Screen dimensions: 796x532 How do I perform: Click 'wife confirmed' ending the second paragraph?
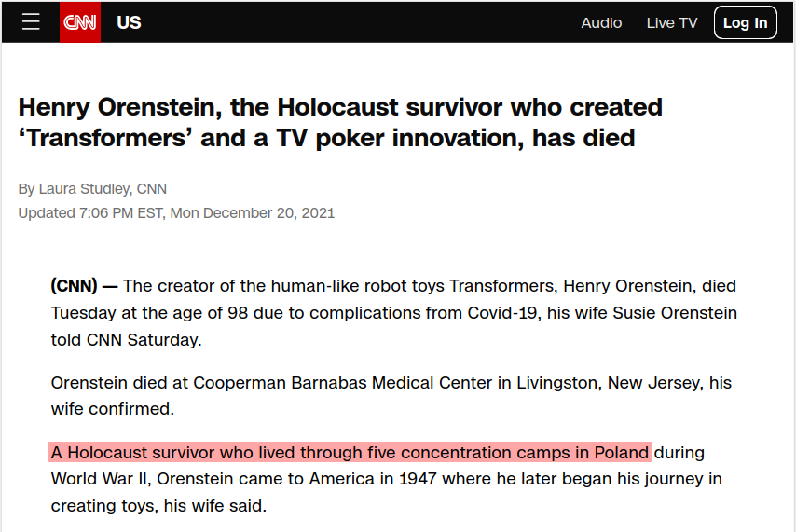click(x=111, y=409)
